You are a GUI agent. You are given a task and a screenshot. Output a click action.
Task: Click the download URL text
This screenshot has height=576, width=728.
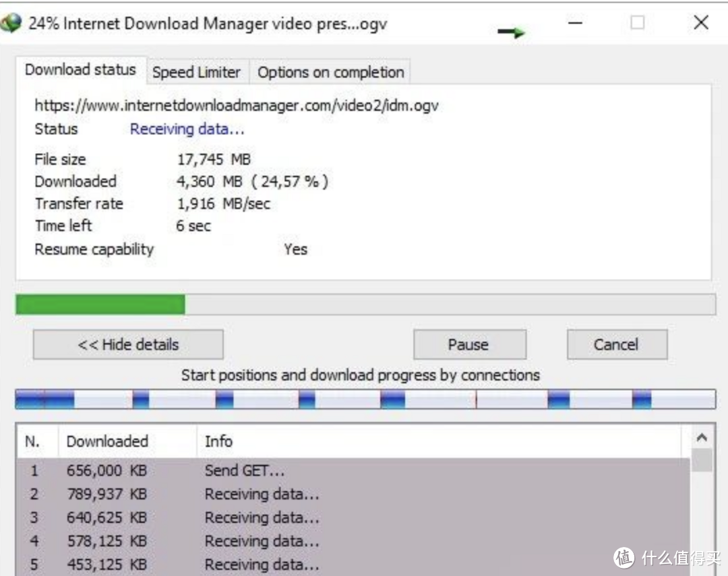(x=237, y=105)
